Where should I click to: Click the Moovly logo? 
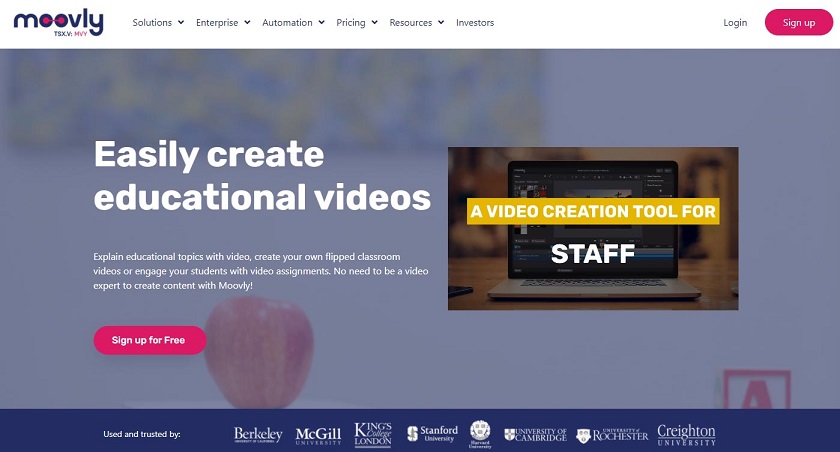coord(58,22)
